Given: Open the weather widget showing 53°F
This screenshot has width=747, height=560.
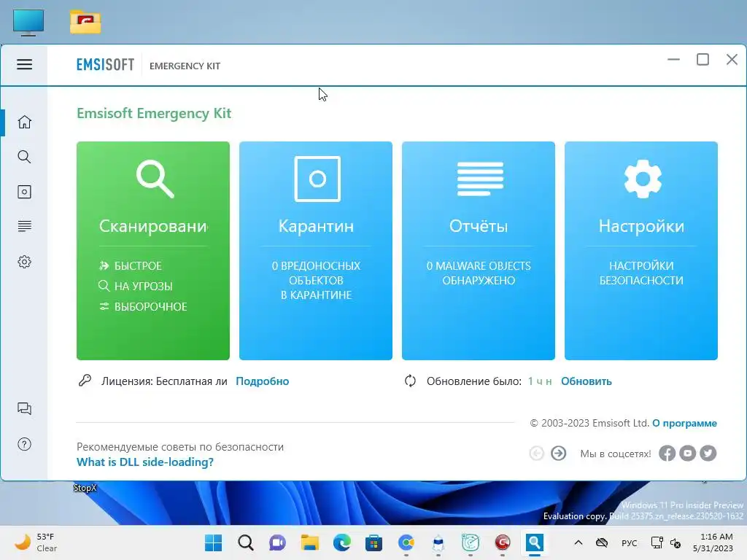Looking at the screenshot, I should click(34, 542).
